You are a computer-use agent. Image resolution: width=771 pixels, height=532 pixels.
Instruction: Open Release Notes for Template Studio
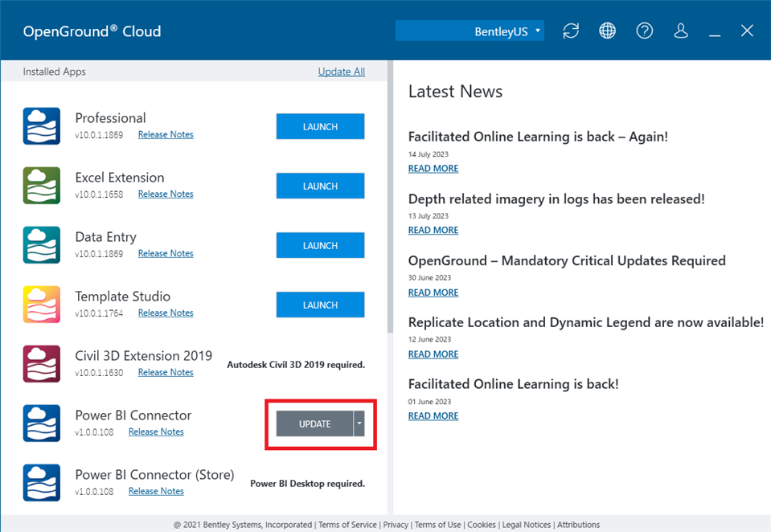(166, 313)
